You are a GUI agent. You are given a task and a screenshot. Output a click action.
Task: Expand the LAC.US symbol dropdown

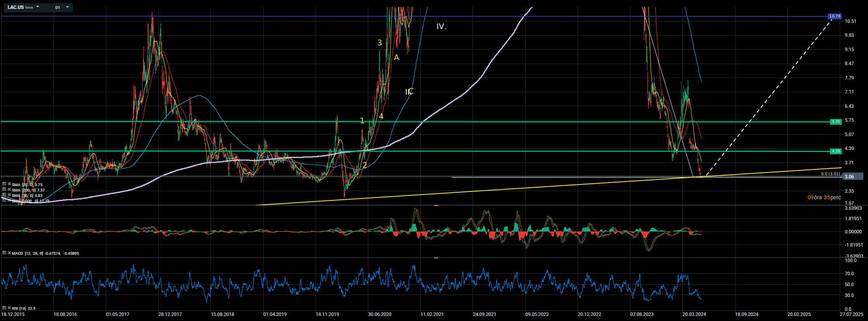38,7
